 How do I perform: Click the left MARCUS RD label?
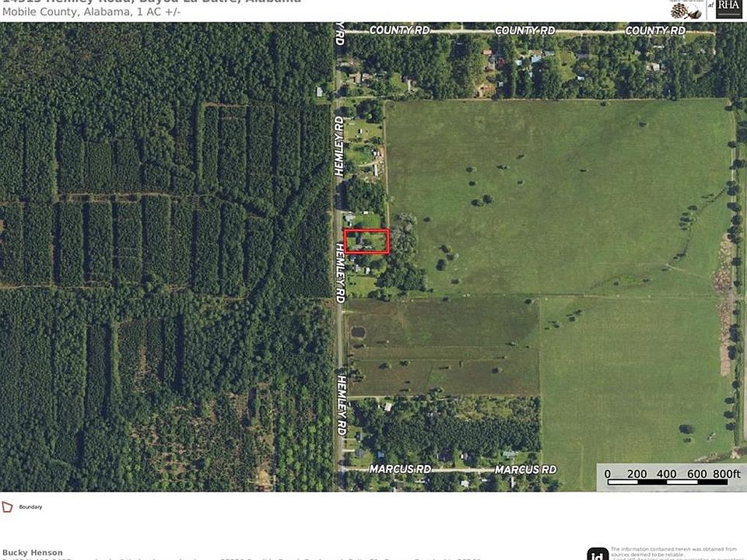click(400, 469)
